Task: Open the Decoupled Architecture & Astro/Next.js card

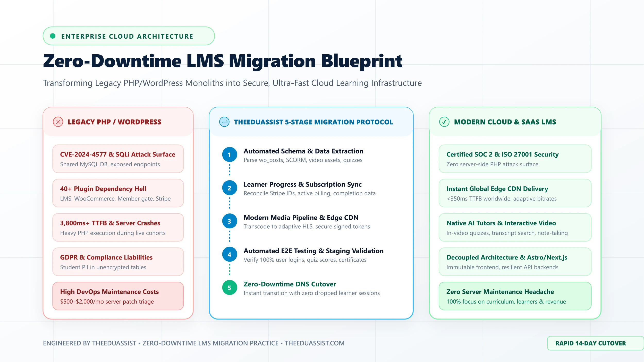Action: pyautogui.click(x=515, y=262)
